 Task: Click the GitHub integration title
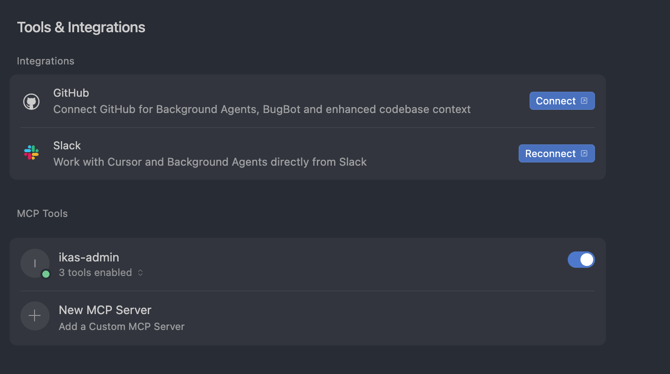pyautogui.click(x=71, y=93)
